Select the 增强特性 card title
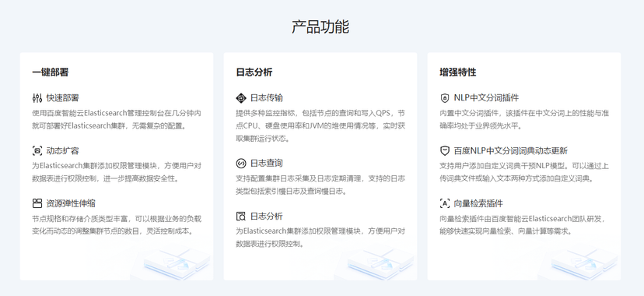 [x=457, y=72]
